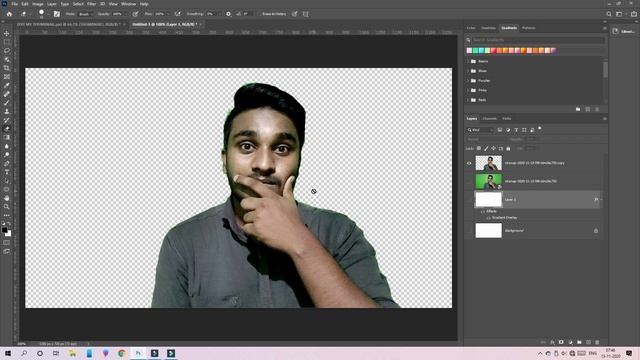Select the Brush tool in toolbar
This screenshot has width=640, height=360.
[x=7, y=103]
